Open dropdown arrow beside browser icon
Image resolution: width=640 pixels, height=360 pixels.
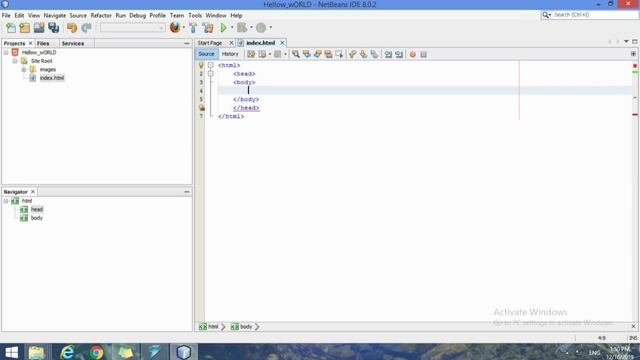(184, 27)
